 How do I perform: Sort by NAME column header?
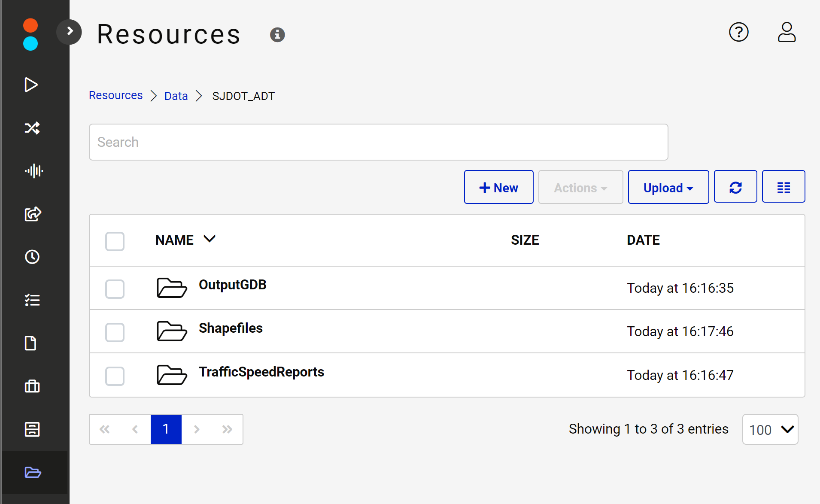(174, 240)
